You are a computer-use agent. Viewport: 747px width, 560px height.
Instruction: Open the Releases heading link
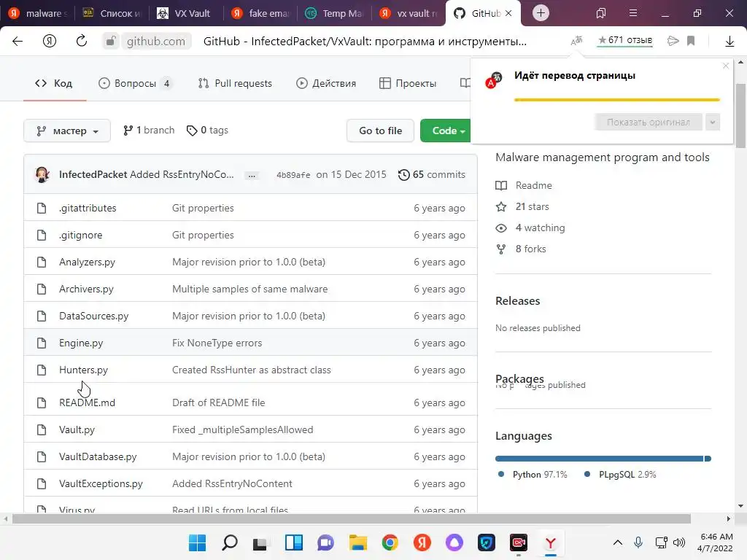click(517, 301)
